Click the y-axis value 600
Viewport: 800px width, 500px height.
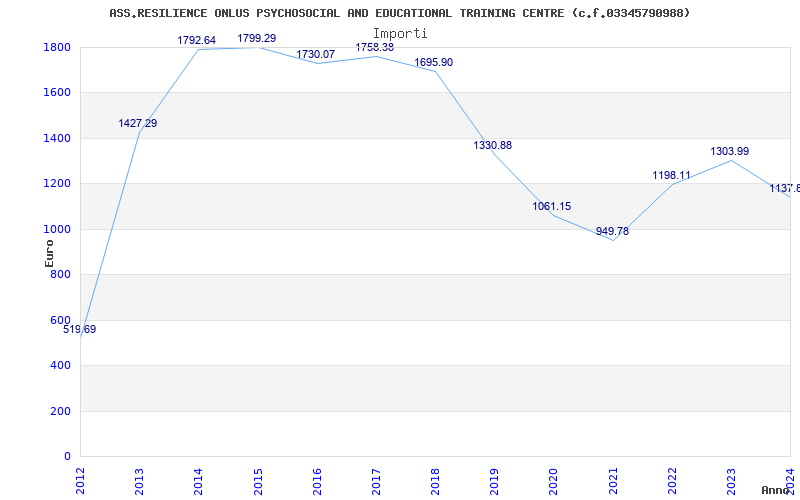62,320
